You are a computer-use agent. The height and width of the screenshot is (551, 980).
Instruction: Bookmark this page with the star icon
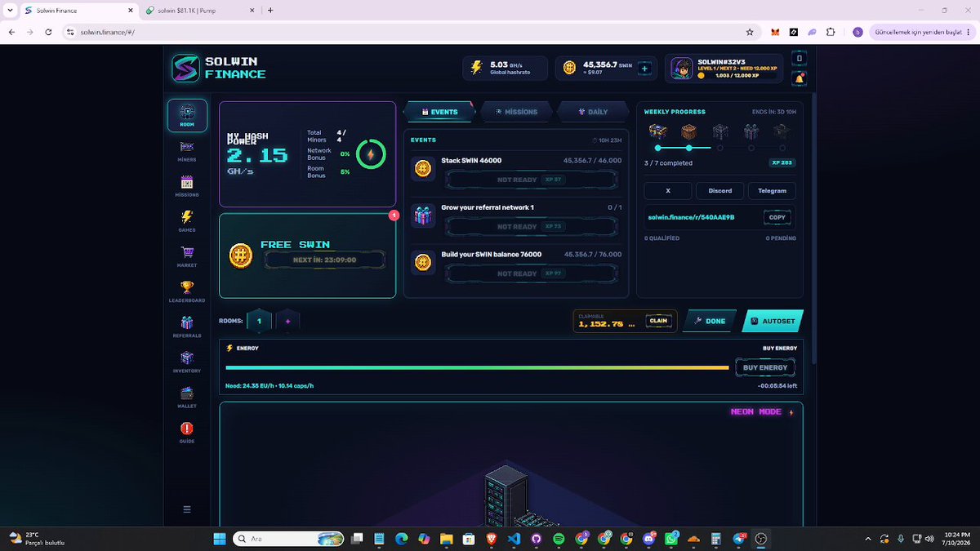coord(750,32)
